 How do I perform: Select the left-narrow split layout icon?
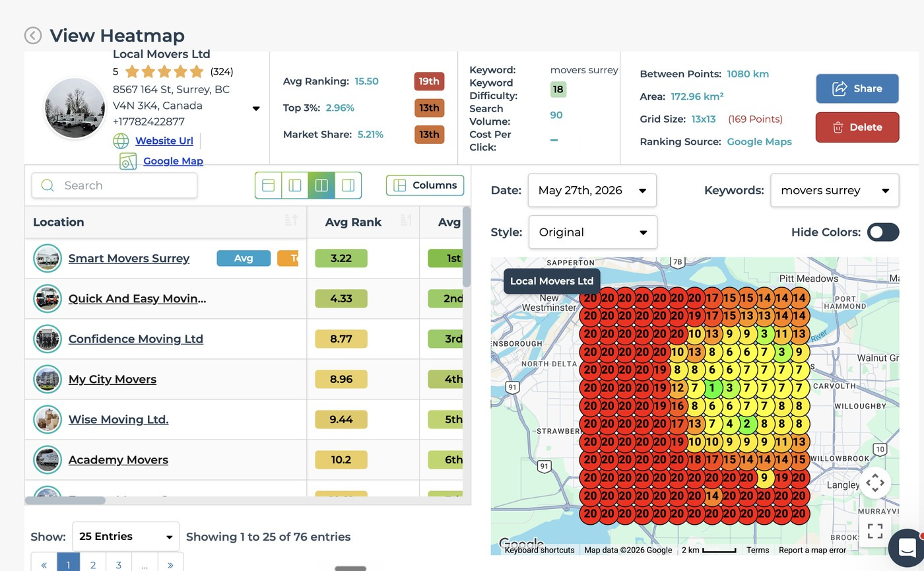pos(295,185)
